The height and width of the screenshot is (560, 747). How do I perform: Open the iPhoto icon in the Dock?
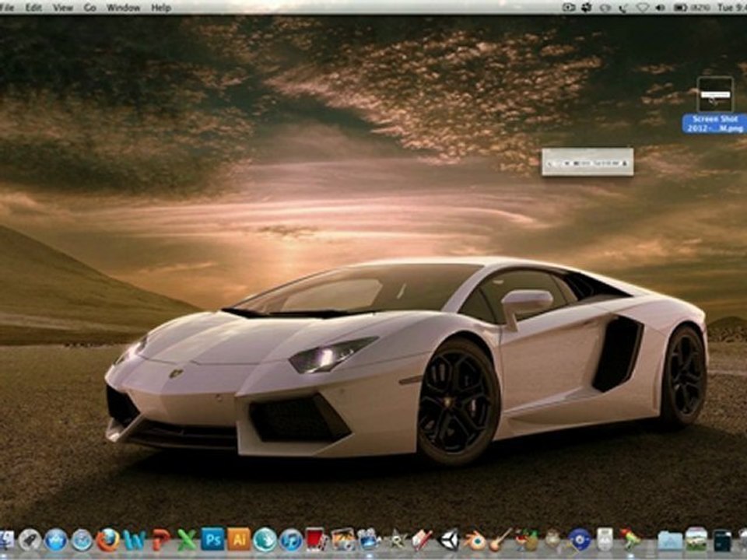coord(343,540)
